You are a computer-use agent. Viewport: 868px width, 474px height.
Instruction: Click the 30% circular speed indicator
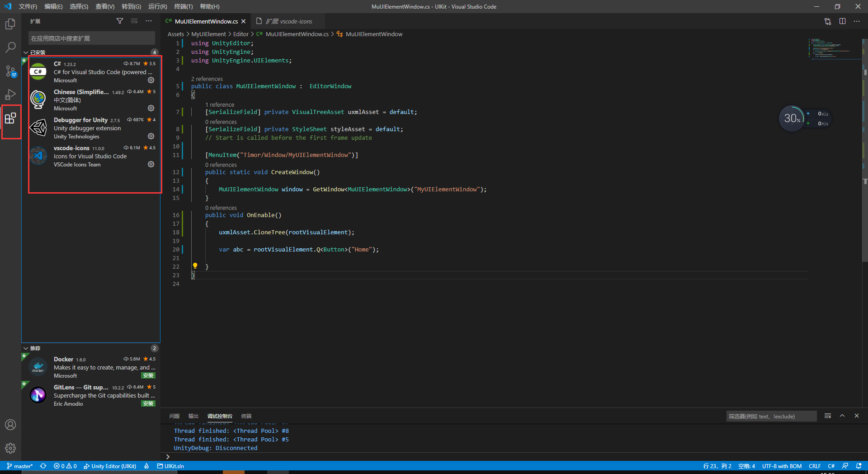click(x=792, y=118)
